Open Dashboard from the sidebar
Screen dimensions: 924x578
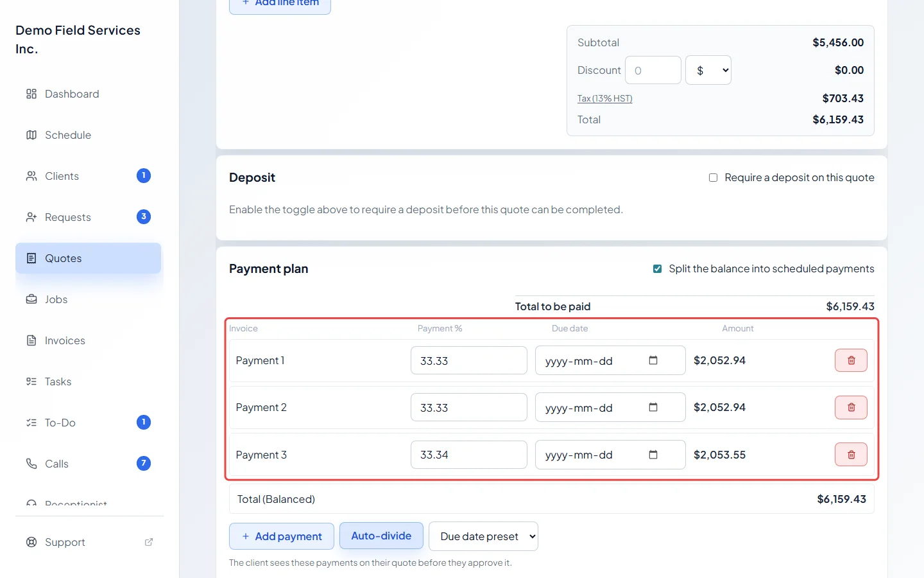pyautogui.click(x=88, y=94)
